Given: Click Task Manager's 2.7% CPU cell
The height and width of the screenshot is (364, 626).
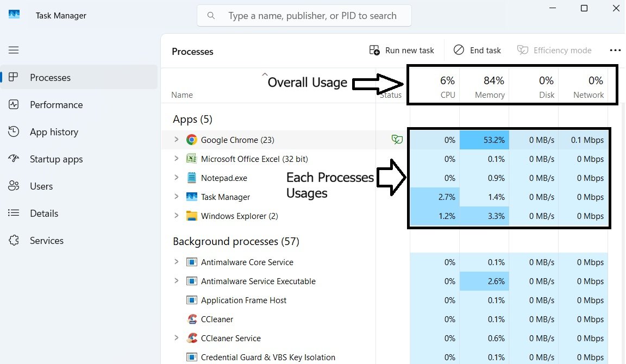Looking at the screenshot, I should coord(435,197).
